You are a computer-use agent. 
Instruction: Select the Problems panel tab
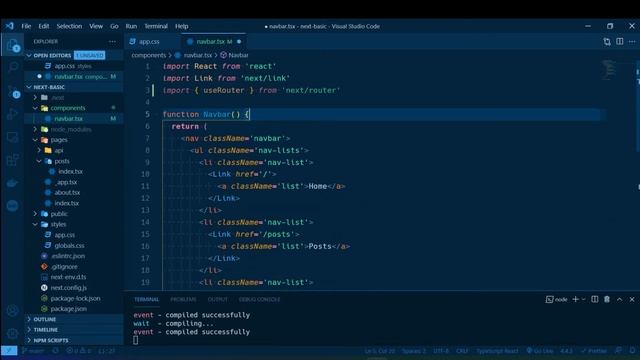point(183,299)
